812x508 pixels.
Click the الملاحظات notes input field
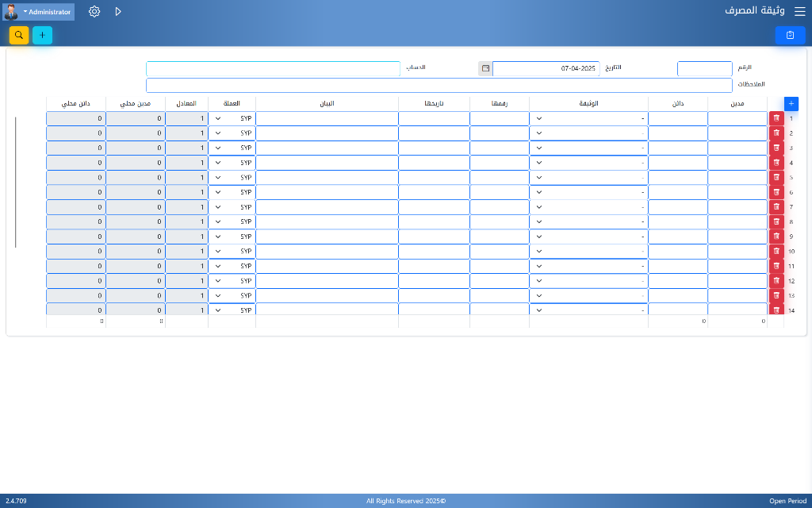(439, 85)
